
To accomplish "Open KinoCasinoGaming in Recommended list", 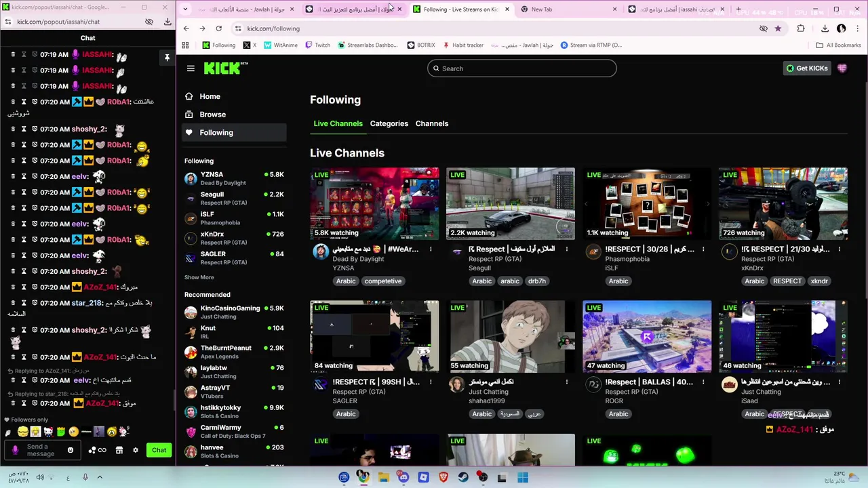I will pyautogui.click(x=234, y=312).
